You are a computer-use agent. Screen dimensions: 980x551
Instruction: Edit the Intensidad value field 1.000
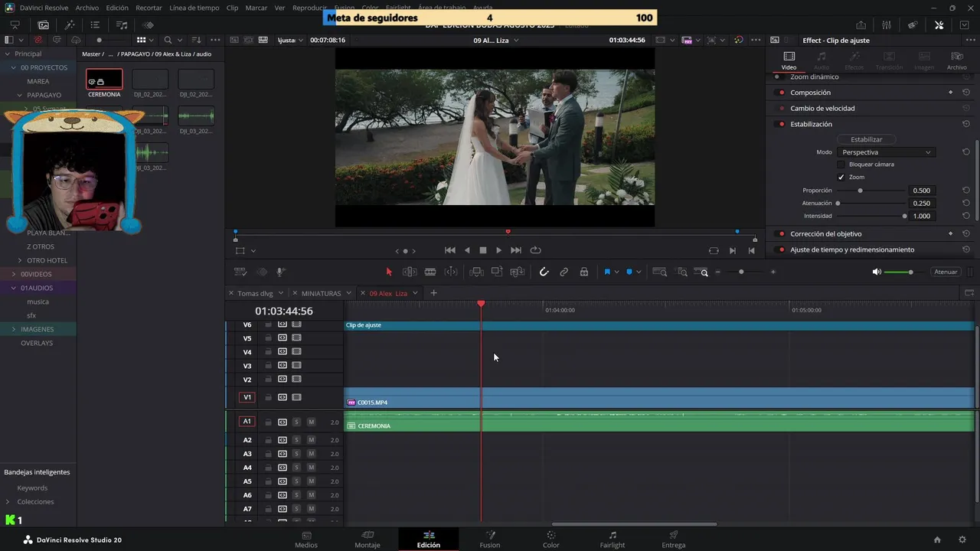[921, 216]
